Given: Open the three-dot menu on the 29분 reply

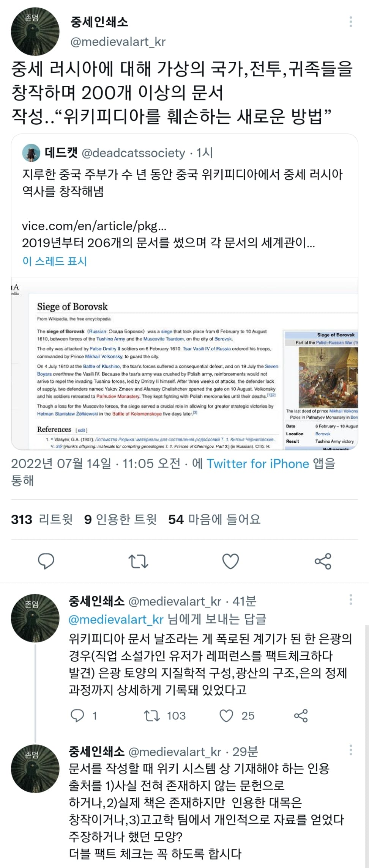Looking at the screenshot, I should (350, 750).
